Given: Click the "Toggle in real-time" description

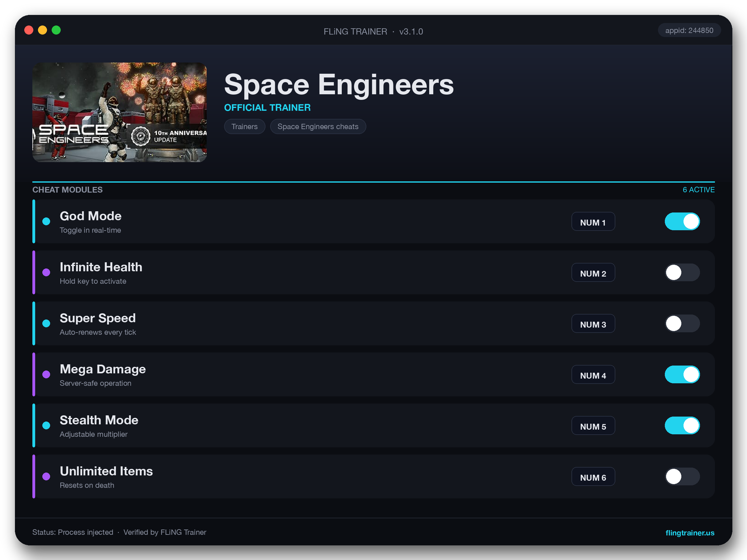Looking at the screenshot, I should (x=90, y=230).
